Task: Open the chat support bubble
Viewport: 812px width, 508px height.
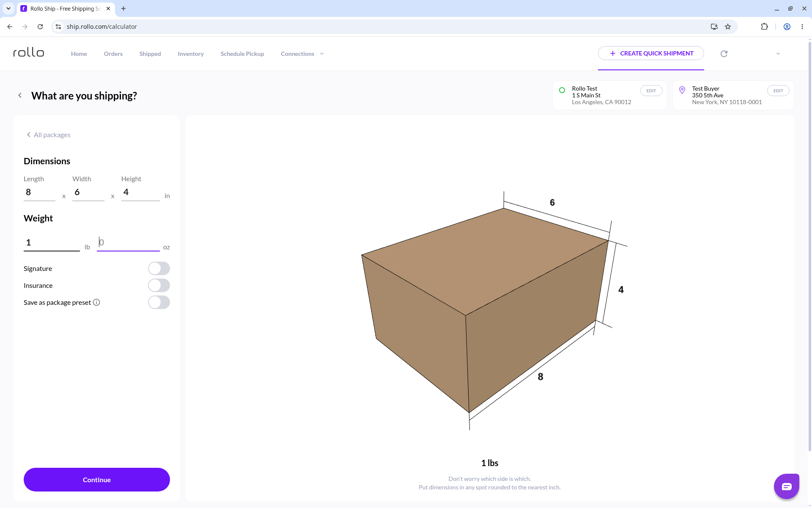Action: [x=787, y=486]
